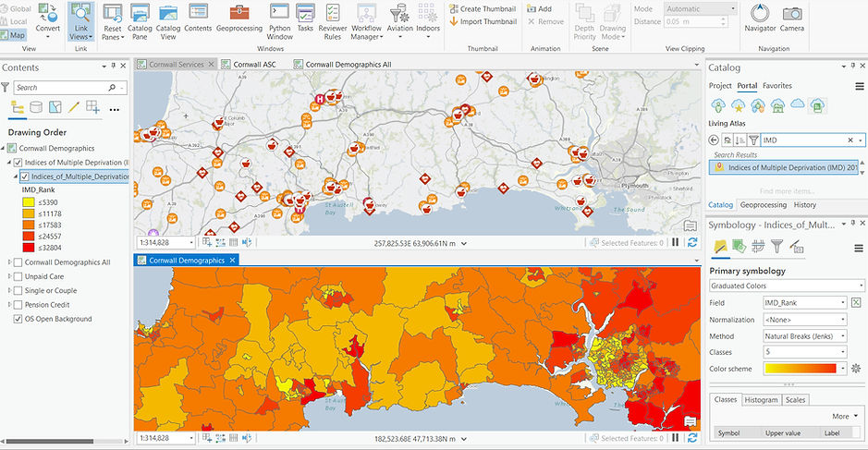This screenshot has height=450, width=868.
Task: Open the Tasks pane
Action: click(305, 18)
